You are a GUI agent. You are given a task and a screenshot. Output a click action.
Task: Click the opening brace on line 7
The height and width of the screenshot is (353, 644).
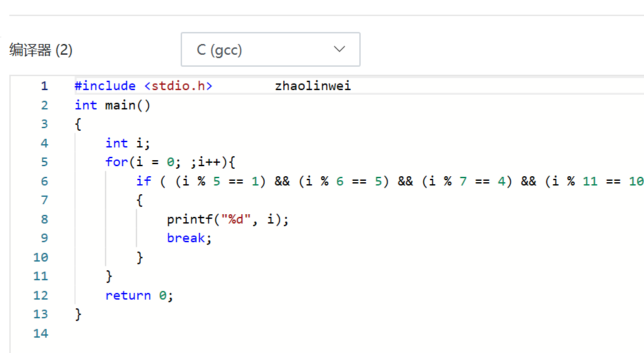(x=139, y=201)
